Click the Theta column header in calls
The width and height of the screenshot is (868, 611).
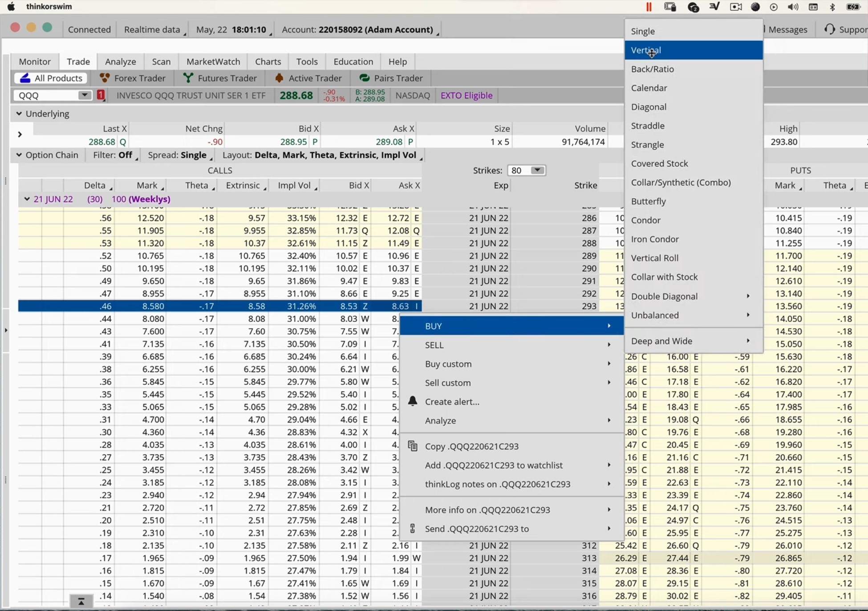(196, 185)
